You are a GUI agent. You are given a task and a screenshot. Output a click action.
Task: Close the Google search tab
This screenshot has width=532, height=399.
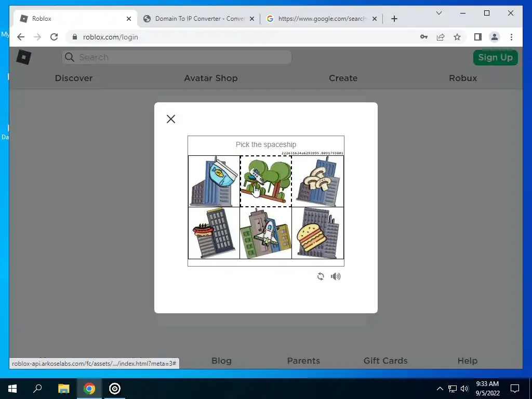point(374,19)
